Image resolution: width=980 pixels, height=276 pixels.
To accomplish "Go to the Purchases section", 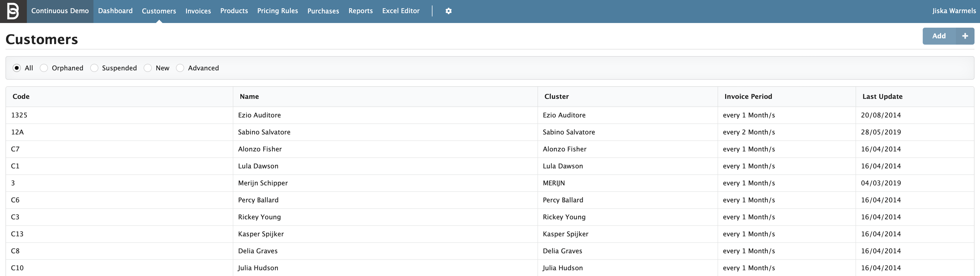I will [x=323, y=11].
